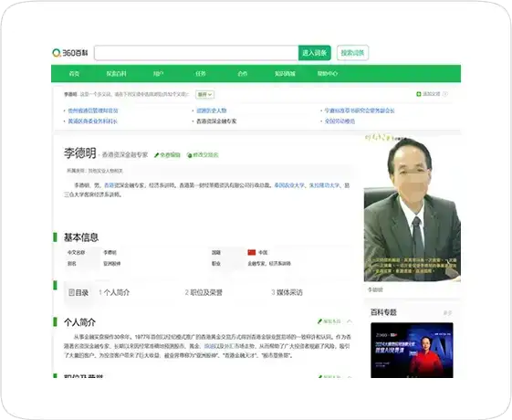Click the pencil edit icon beside title

(157, 155)
